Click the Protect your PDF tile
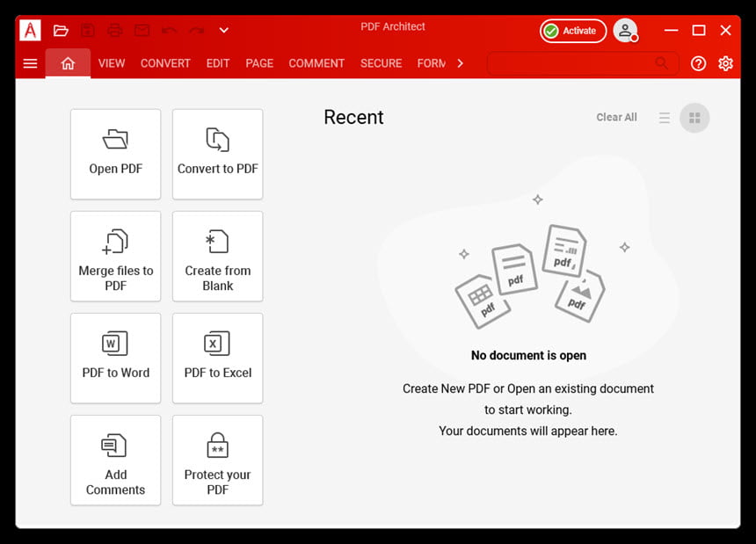 [x=217, y=461]
